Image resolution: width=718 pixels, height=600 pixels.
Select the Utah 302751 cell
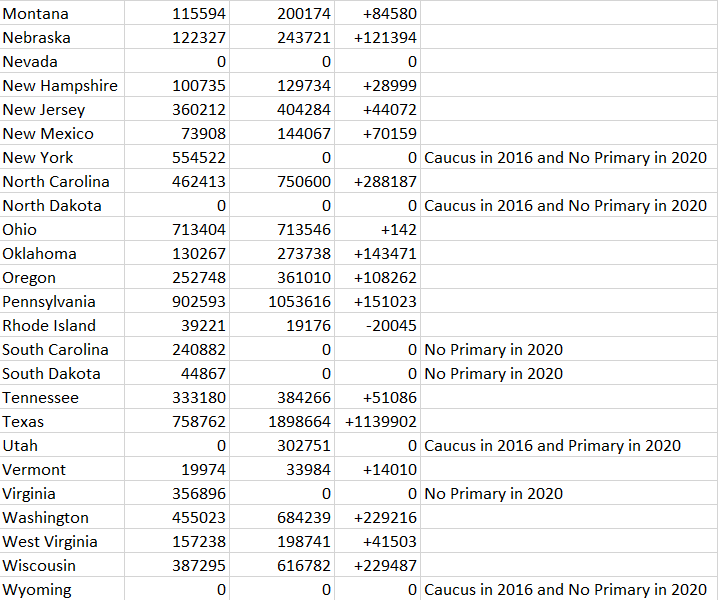click(282, 445)
